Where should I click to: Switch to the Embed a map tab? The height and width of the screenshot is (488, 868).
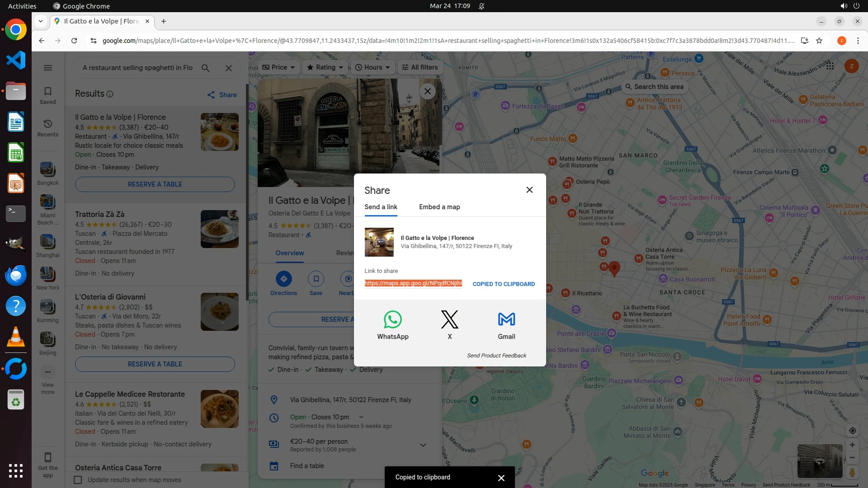coord(439,207)
